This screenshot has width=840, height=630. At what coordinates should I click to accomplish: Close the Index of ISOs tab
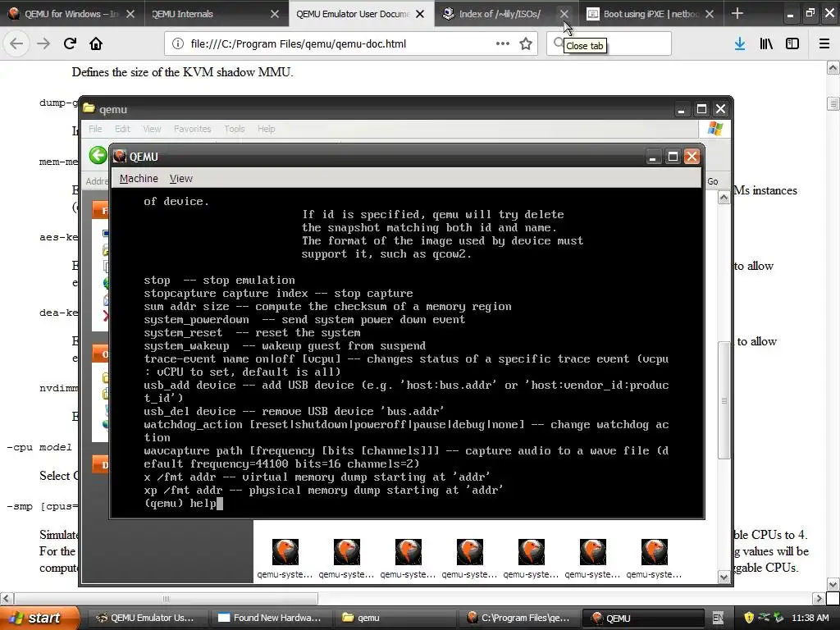(564, 14)
